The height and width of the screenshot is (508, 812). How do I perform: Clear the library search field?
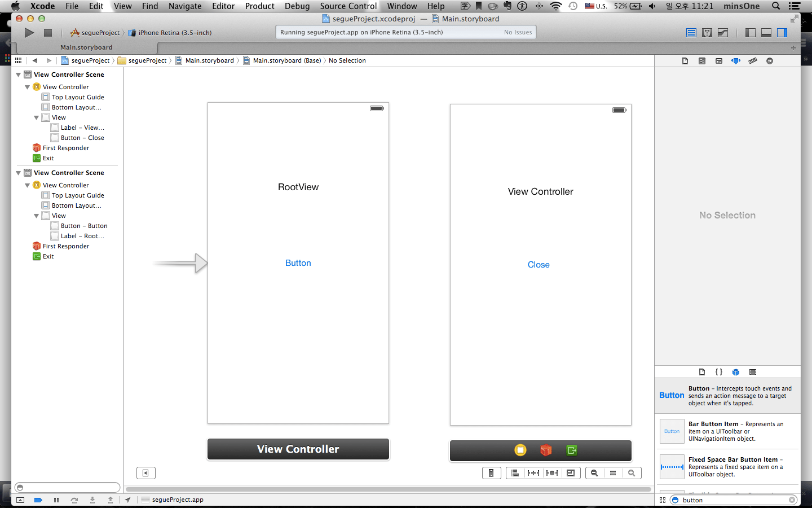point(792,500)
